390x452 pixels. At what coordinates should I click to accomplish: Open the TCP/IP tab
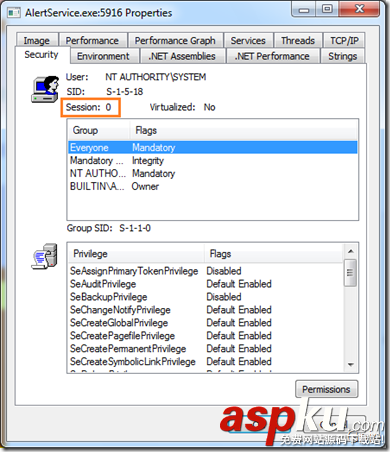[344, 40]
